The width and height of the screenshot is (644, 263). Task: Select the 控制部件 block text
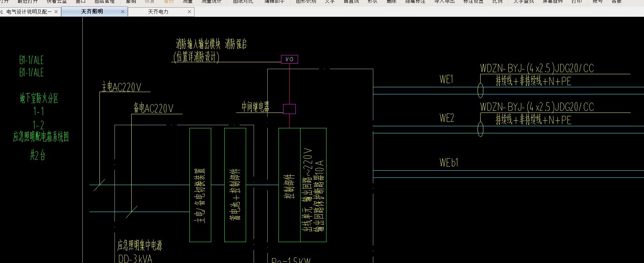coord(289,186)
